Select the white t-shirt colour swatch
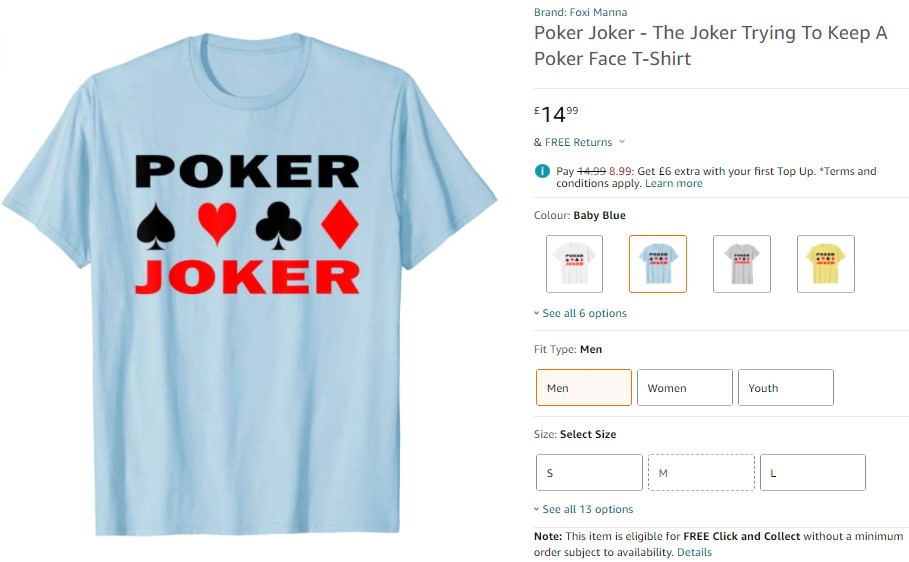This screenshot has width=909, height=562. pyautogui.click(x=574, y=264)
